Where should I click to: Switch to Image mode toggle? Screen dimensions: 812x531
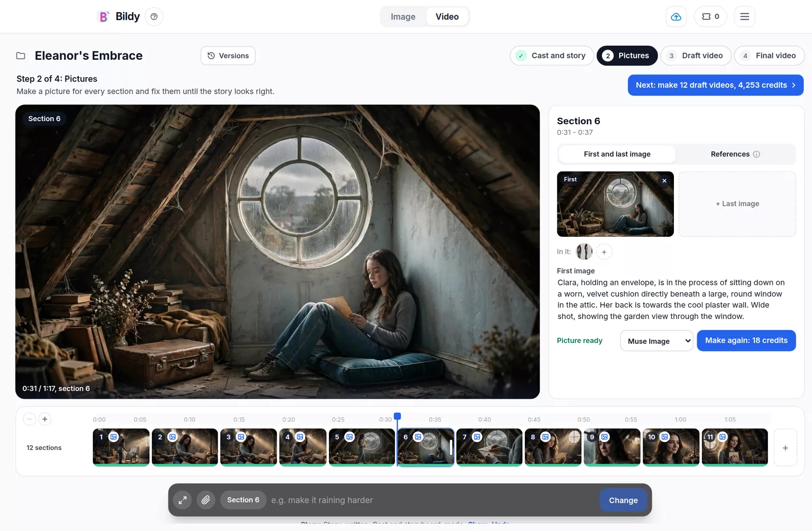point(403,17)
